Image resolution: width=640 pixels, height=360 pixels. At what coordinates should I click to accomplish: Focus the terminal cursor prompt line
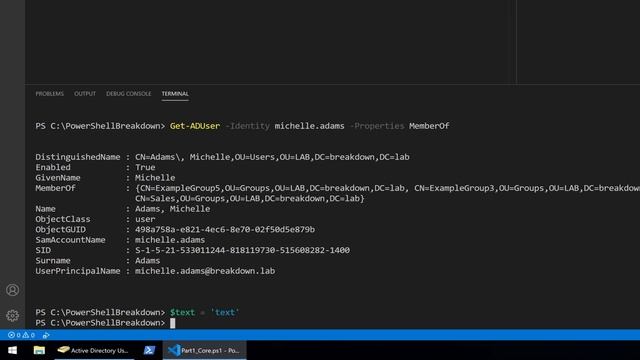173,323
